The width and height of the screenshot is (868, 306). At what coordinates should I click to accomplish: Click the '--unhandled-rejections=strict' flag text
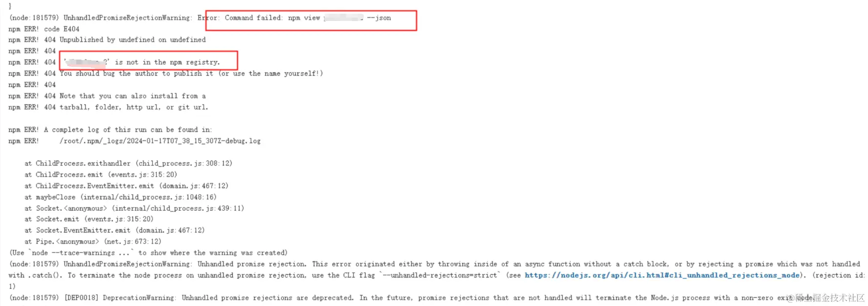(440, 275)
